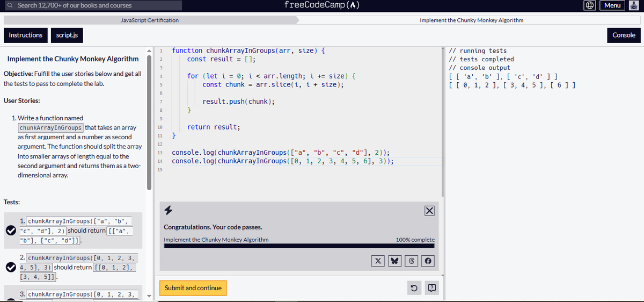This screenshot has width=644, height=302.
Task: Click the 'User Stories:' heading
Action: 21,100
